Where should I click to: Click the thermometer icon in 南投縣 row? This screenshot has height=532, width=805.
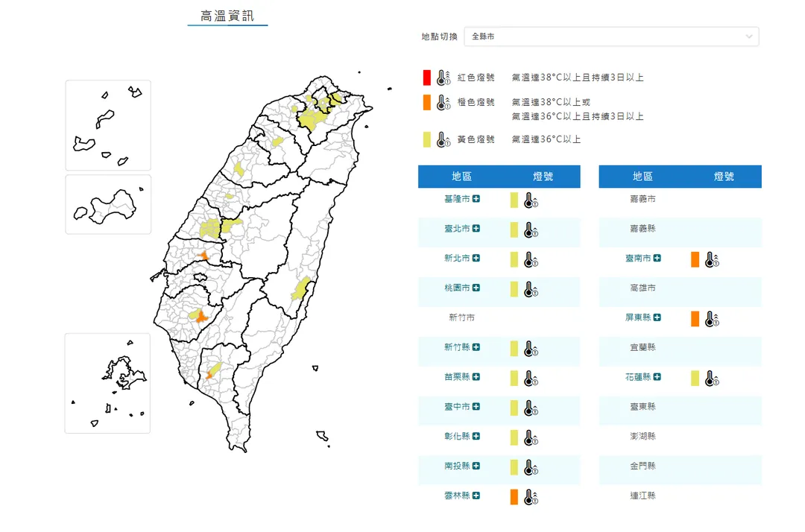click(x=531, y=467)
